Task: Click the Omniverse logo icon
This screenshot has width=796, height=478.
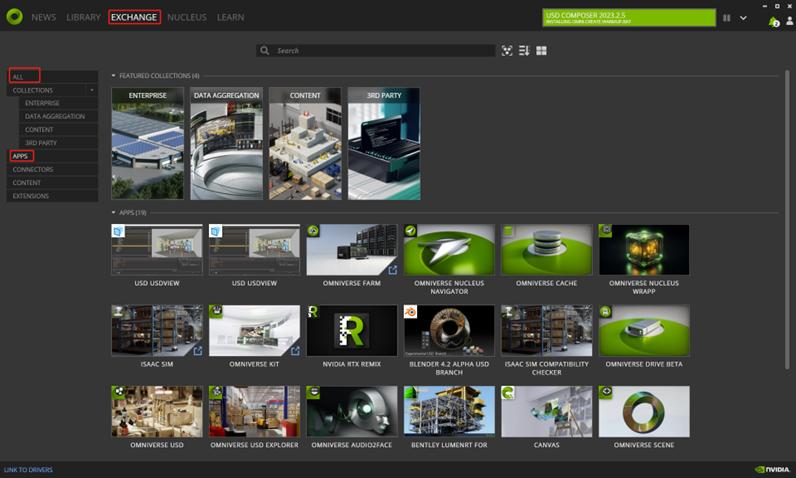Action: (14, 17)
